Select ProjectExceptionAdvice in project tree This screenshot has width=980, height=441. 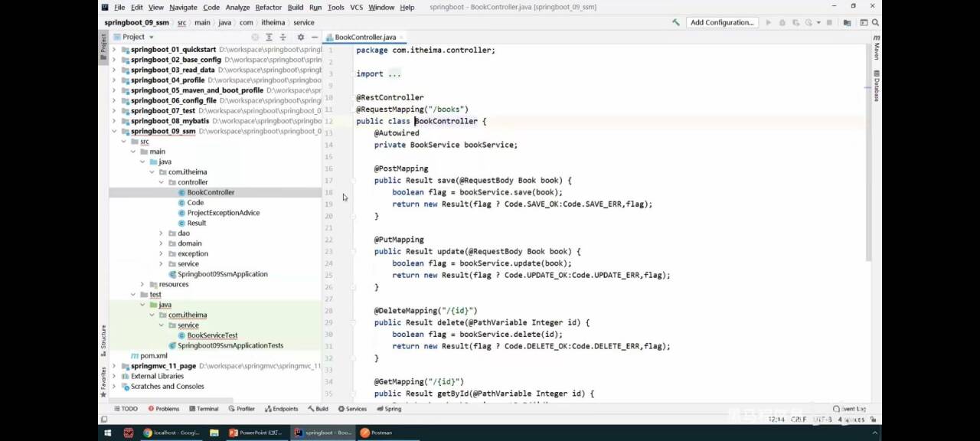click(224, 213)
